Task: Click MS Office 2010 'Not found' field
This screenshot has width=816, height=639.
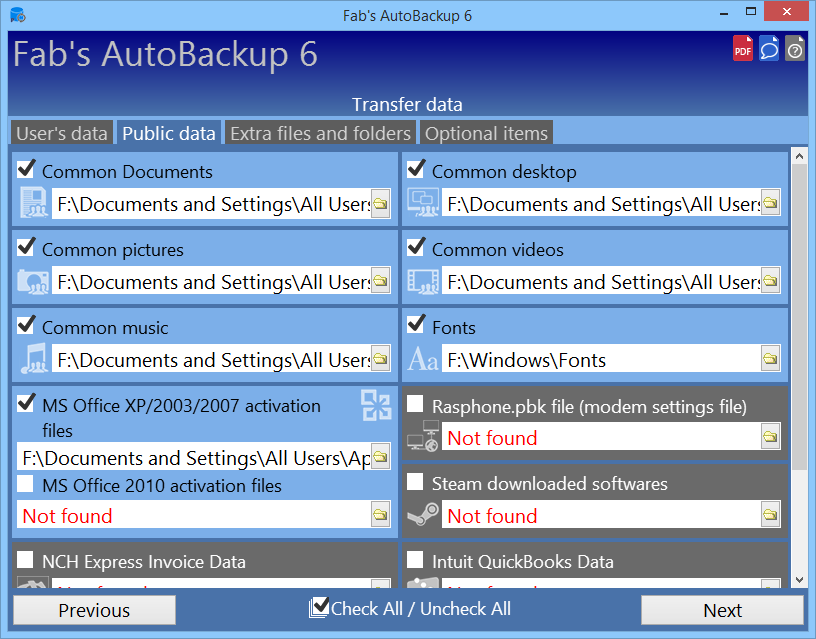Action: [194, 515]
